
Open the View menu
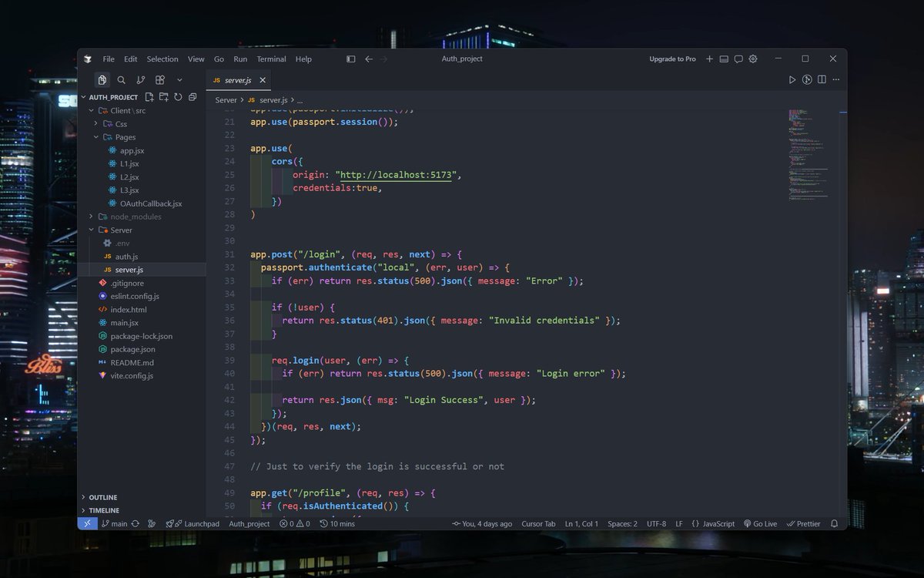196,59
